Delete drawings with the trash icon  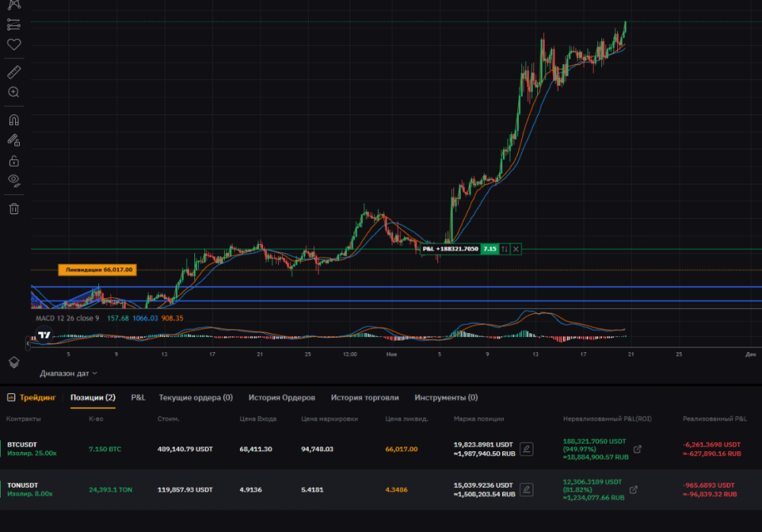14,208
